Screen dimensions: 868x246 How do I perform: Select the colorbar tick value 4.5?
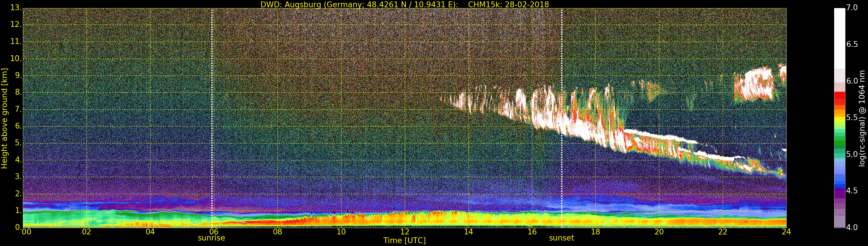click(852, 191)
